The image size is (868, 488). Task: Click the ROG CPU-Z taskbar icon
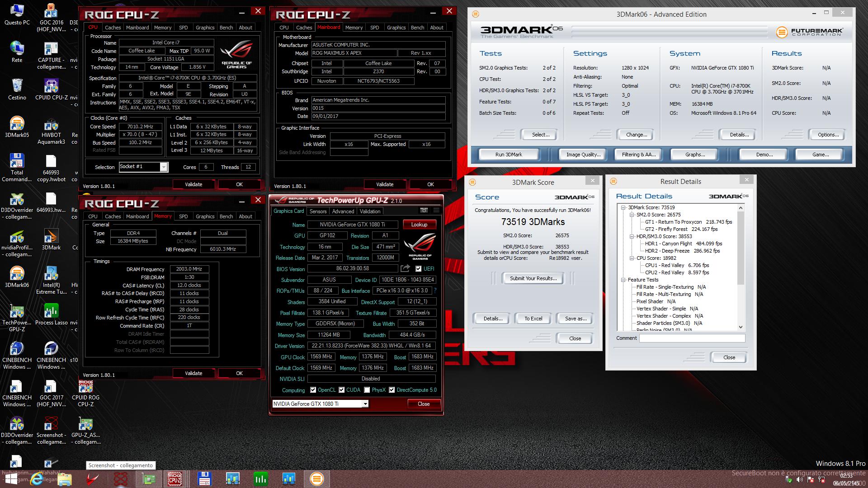(x=175, y=479)
